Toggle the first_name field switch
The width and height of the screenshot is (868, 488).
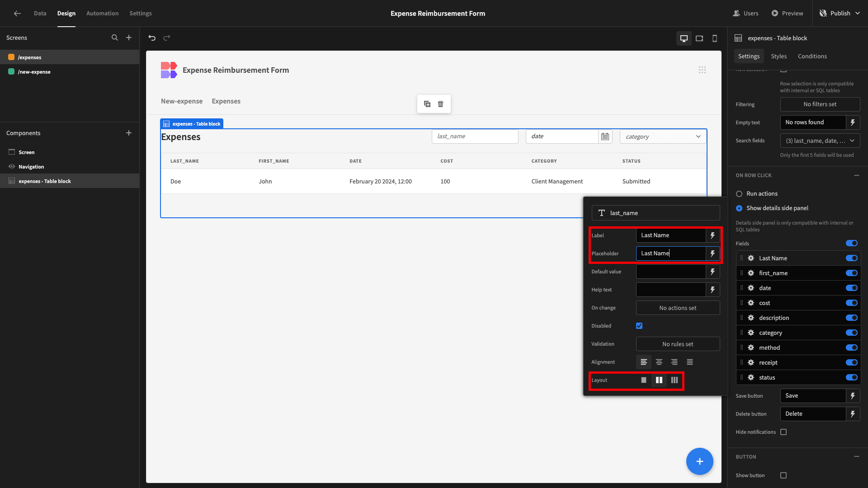[852, 273]
